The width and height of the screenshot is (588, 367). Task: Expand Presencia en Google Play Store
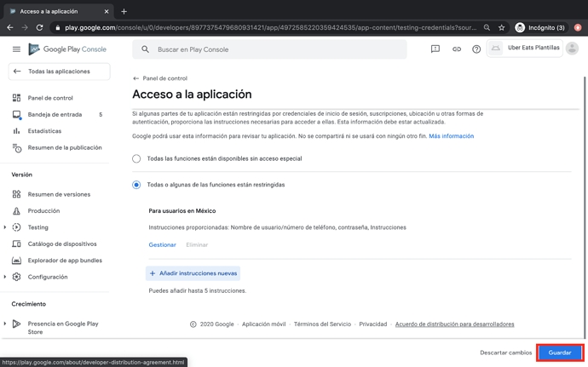5,324
